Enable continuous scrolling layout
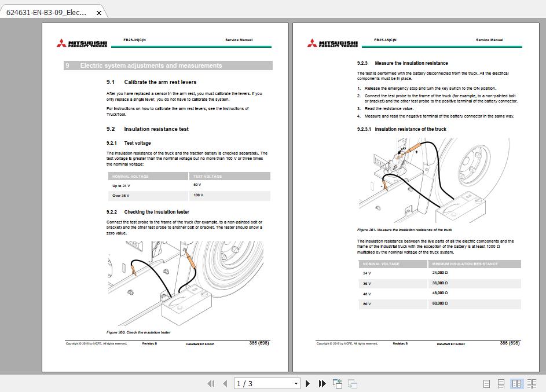This screenshot has height=392, width=546. (x=502, y=383)
